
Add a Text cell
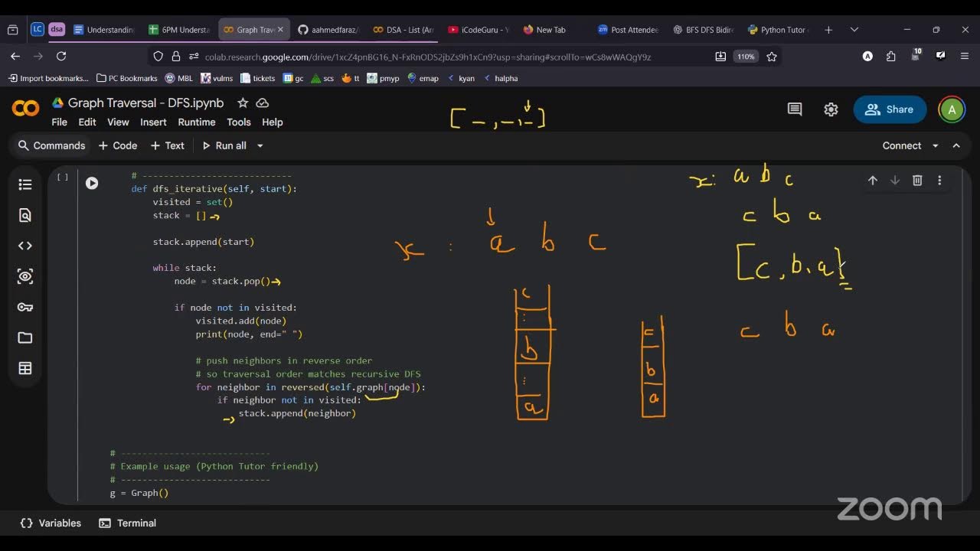[x=168, y=145]
